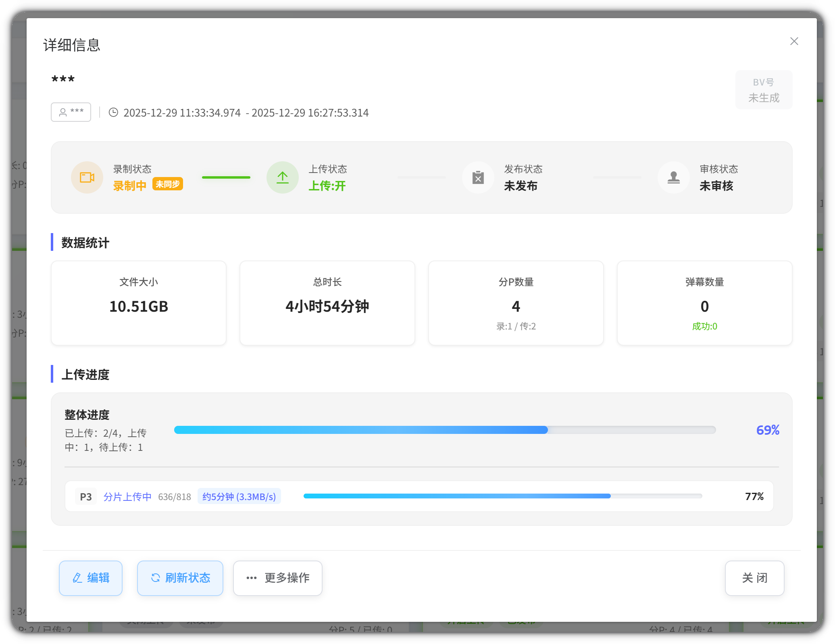Click the upload status arrow icon

(282, 177)
